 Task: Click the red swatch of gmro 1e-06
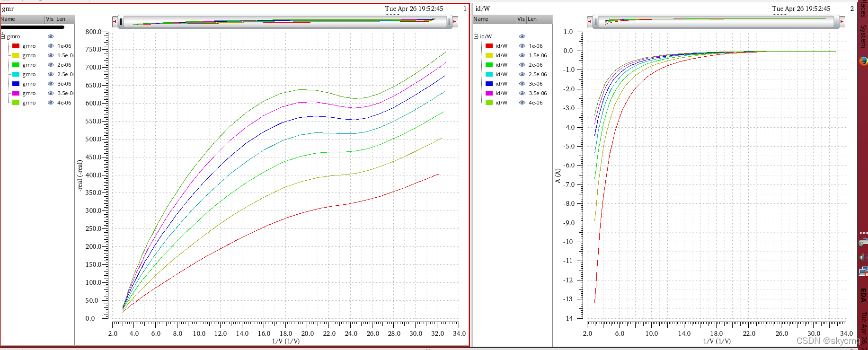tap(16, 46)
